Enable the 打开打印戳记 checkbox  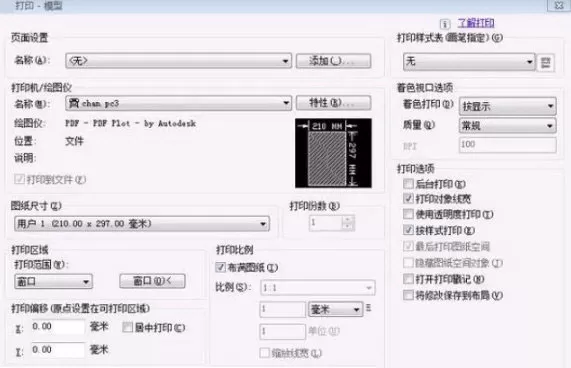[409, 279]
